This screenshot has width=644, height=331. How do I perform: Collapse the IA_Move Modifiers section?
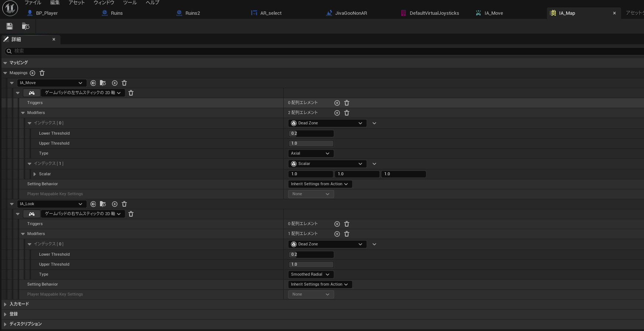tap(23, 113)
